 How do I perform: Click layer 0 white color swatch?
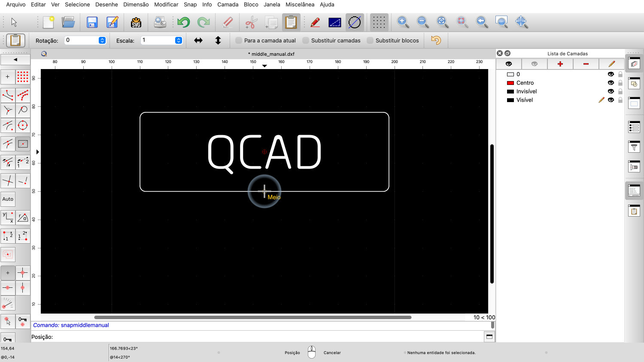click(510, 74)
